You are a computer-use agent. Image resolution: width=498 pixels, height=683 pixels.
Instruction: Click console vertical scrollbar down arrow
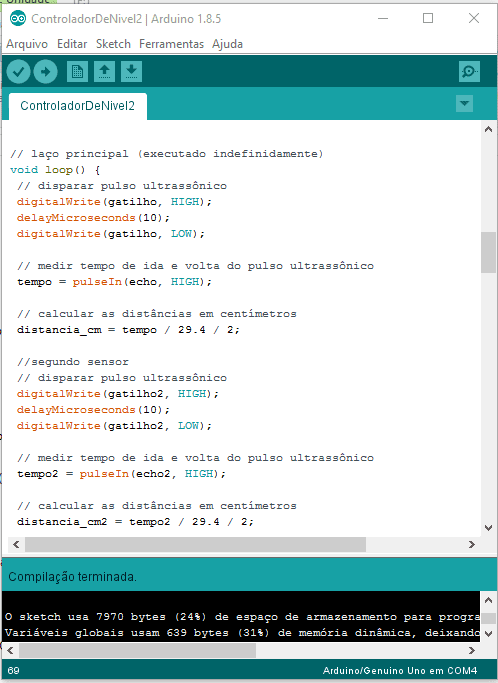[x=488, y=634]
